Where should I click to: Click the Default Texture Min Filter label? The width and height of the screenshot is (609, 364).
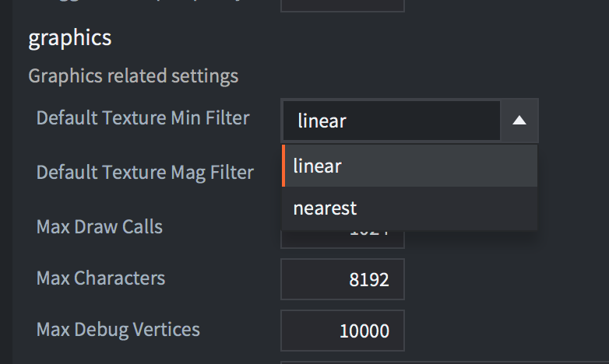[143, 118]
